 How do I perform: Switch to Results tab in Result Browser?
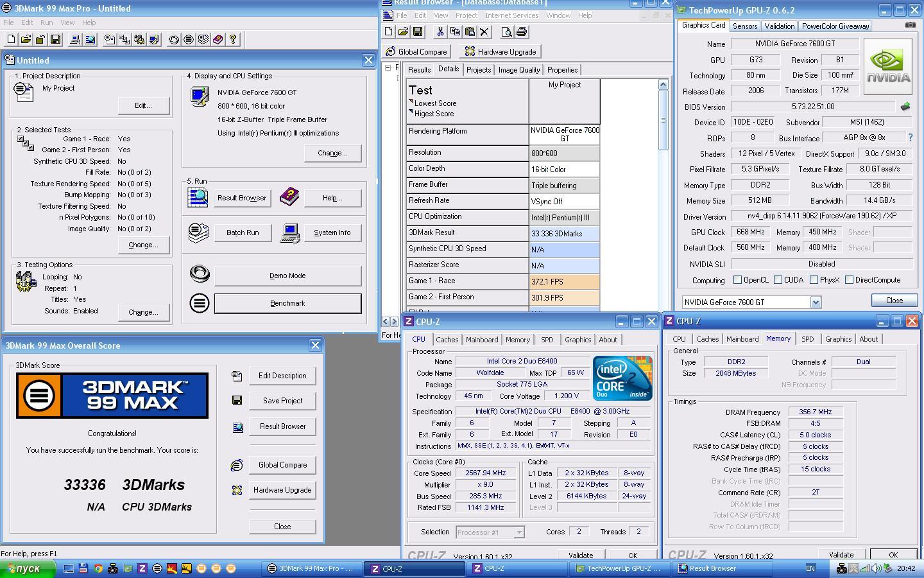(419, 70)
